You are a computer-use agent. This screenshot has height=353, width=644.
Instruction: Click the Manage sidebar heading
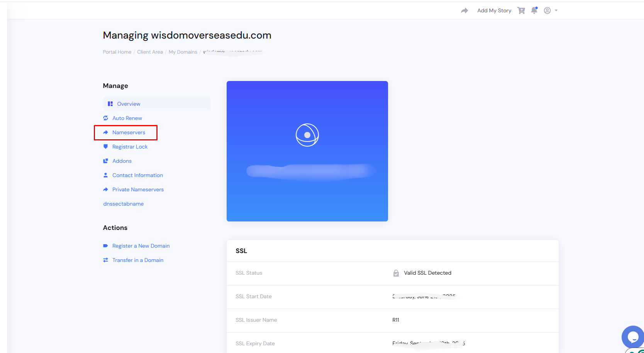coord(115,86)
